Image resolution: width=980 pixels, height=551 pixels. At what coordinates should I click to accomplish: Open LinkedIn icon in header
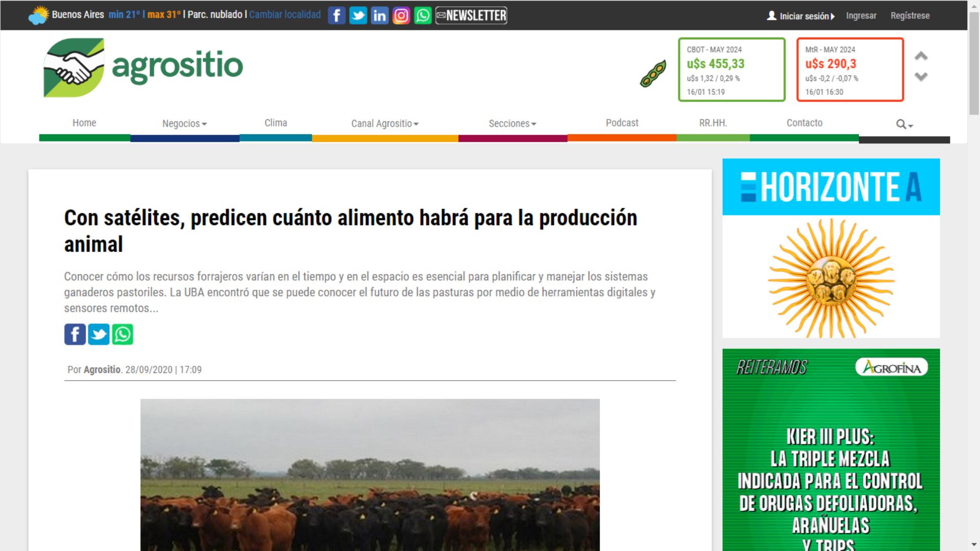(x=379, y=15)
